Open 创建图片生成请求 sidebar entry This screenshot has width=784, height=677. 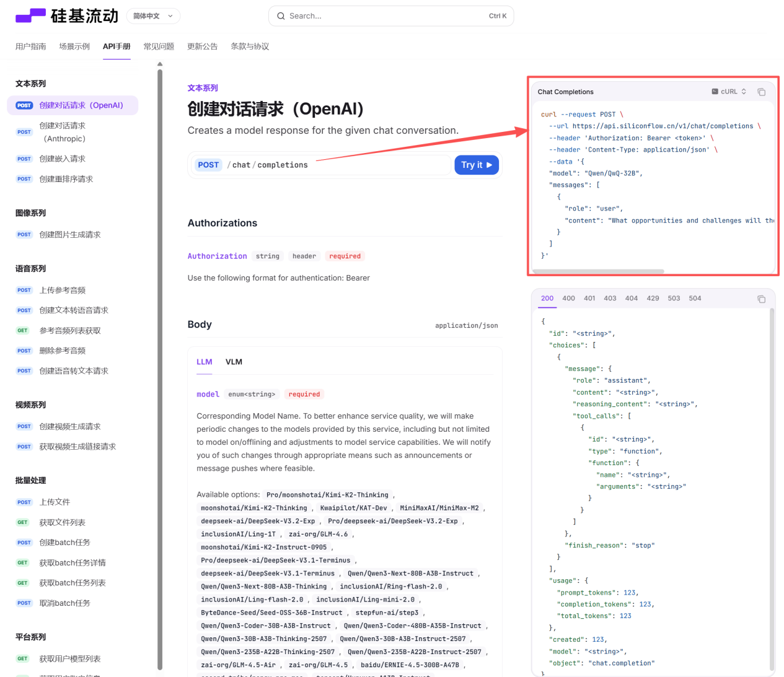(x=73, y=235)
